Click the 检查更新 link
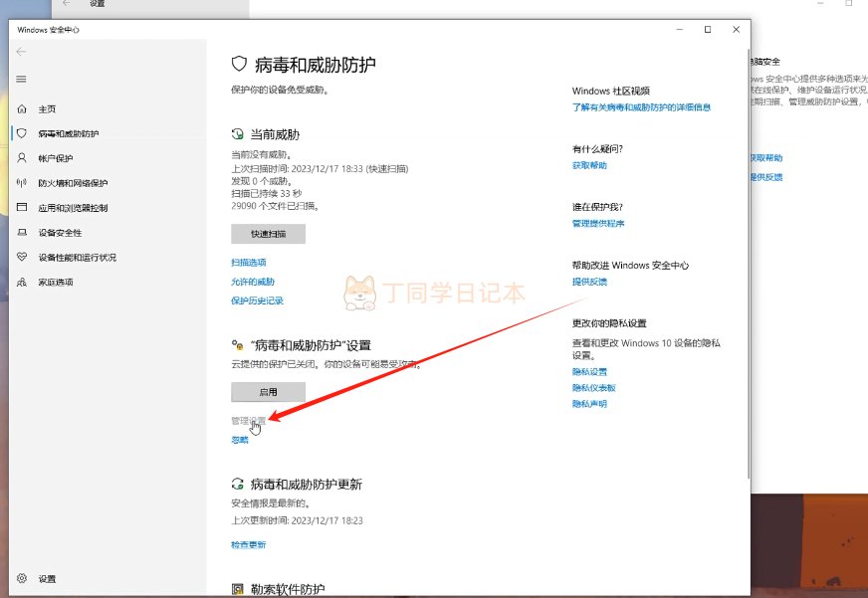868x598 pixels. tap(249, 545)
